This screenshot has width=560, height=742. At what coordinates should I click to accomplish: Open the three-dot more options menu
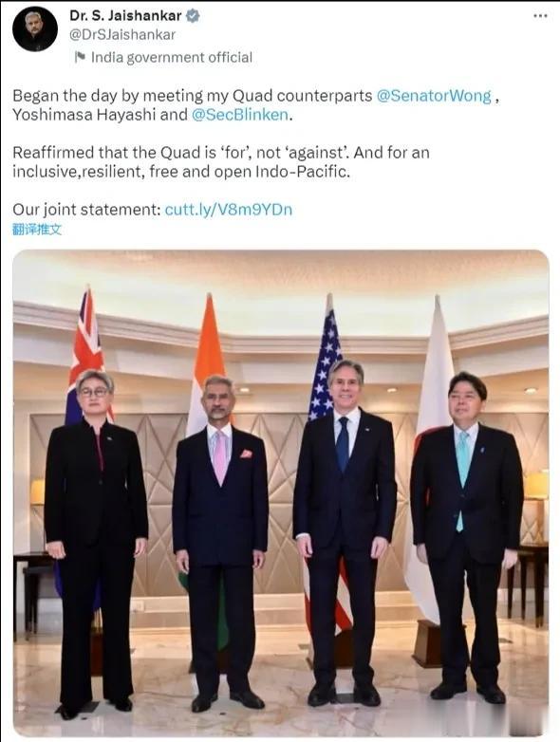[x=540, y=16]
